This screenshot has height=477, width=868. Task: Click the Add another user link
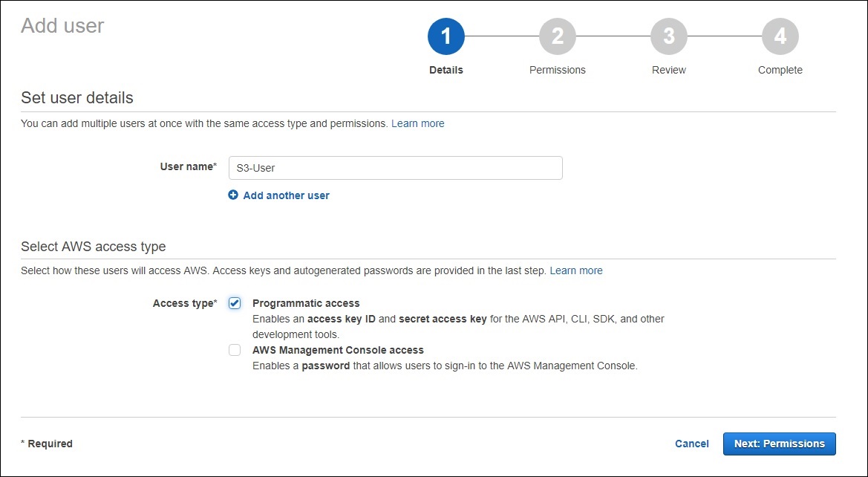[286, 195]
